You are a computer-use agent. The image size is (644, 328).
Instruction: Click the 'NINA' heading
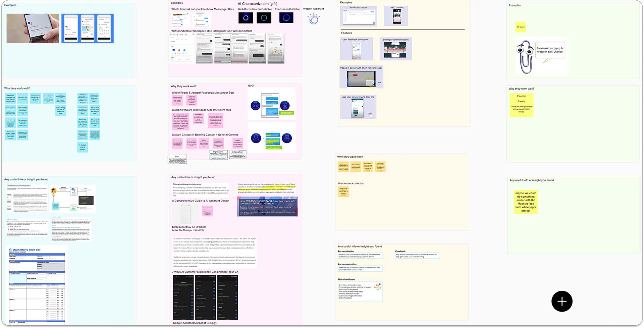coord(251,86)
